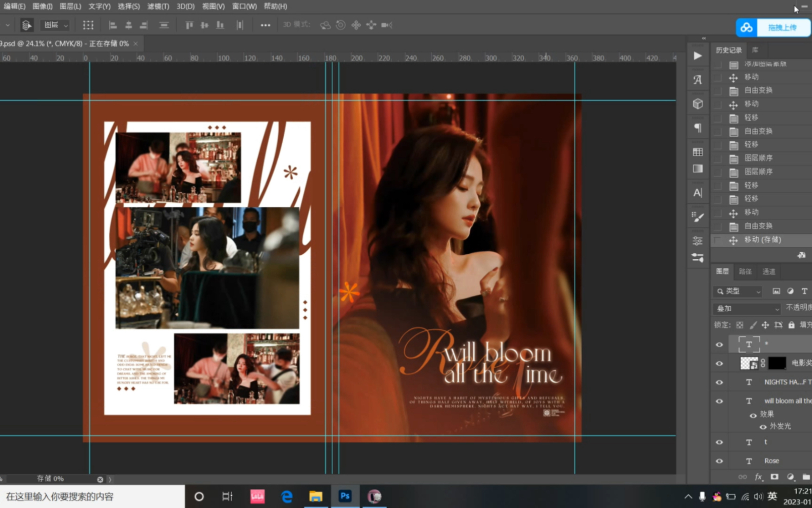Open the Paragraph panel icon
812x508 pixels.
point(698,128)
